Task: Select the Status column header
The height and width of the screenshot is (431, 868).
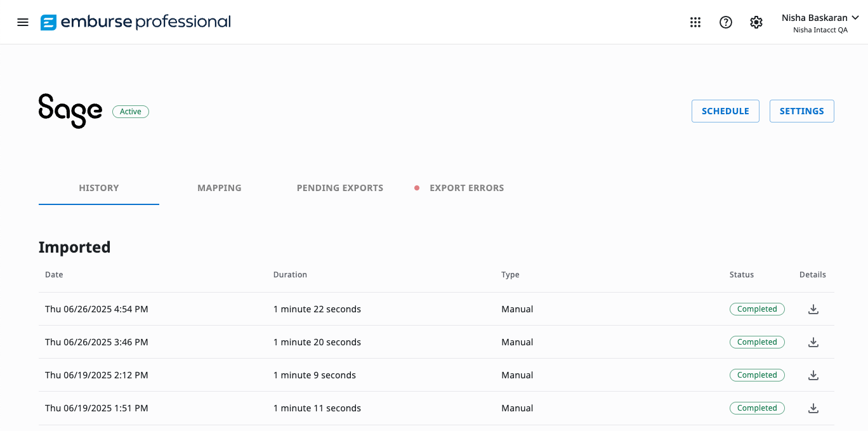Action: click(x=742, y=275)
